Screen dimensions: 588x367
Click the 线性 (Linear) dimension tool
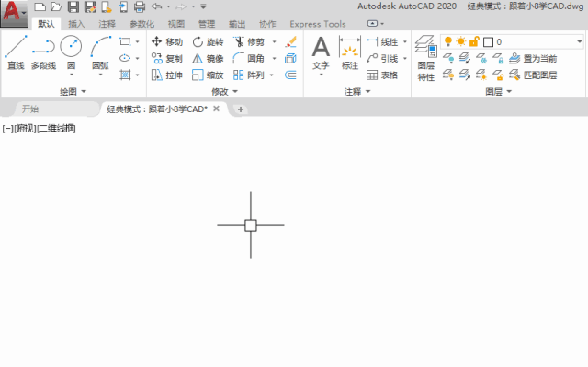(x=382, y=41)
